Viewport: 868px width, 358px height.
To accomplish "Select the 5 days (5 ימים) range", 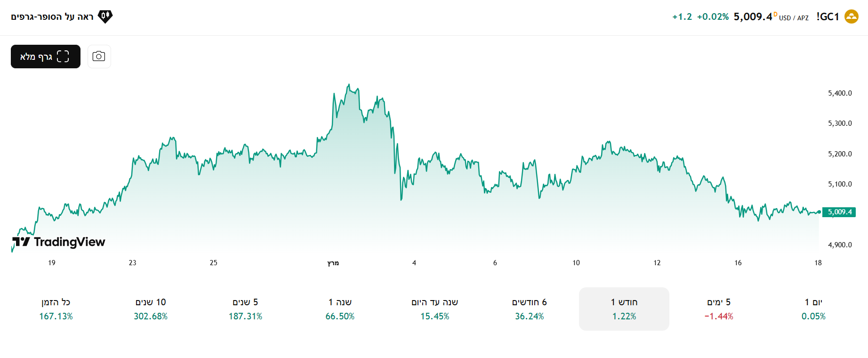I will (718, 309).
